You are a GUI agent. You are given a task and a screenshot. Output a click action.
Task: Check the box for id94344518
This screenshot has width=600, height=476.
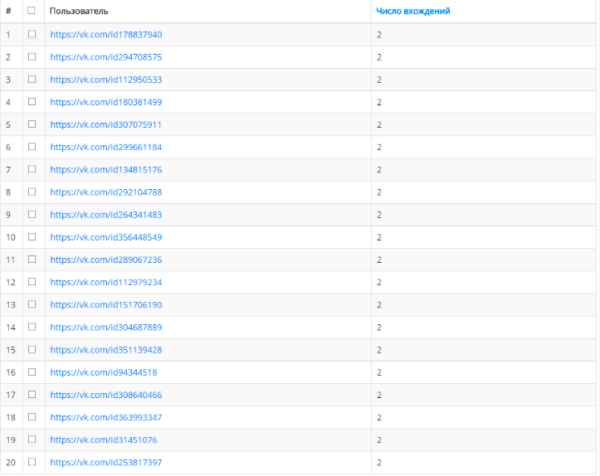click(32, 372)
